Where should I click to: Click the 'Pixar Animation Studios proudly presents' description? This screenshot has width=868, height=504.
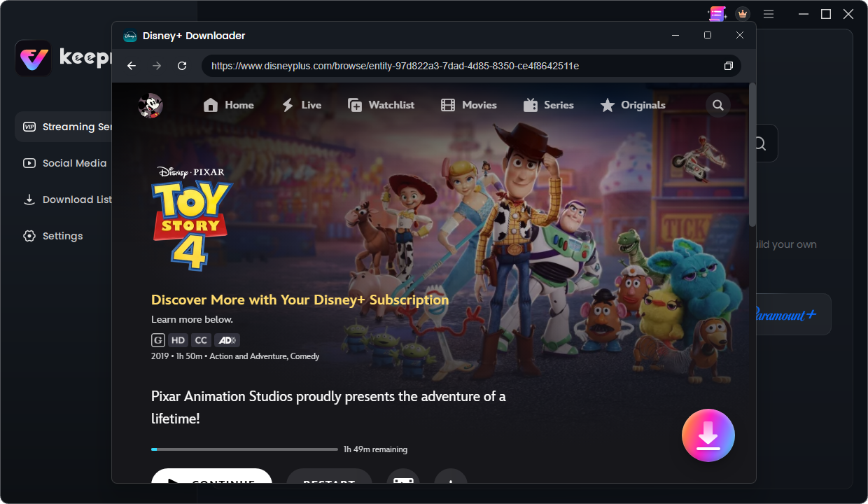[328, 407]
